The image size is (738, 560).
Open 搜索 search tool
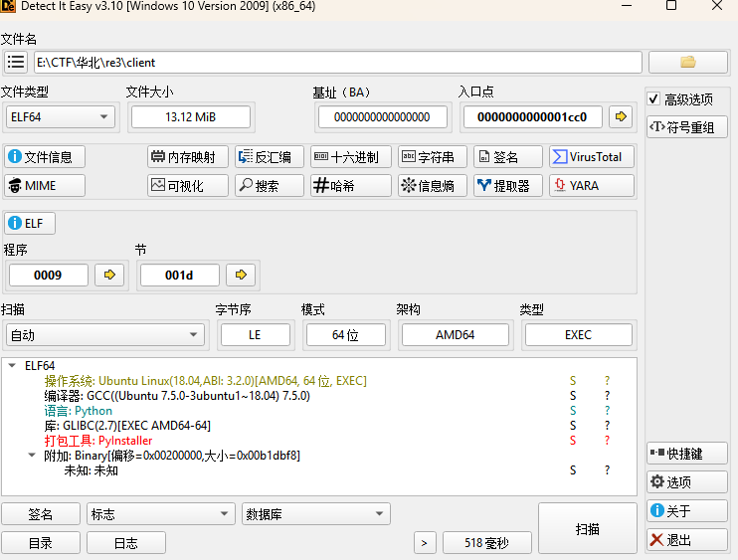pyautogui.click(x=270, y=185)
